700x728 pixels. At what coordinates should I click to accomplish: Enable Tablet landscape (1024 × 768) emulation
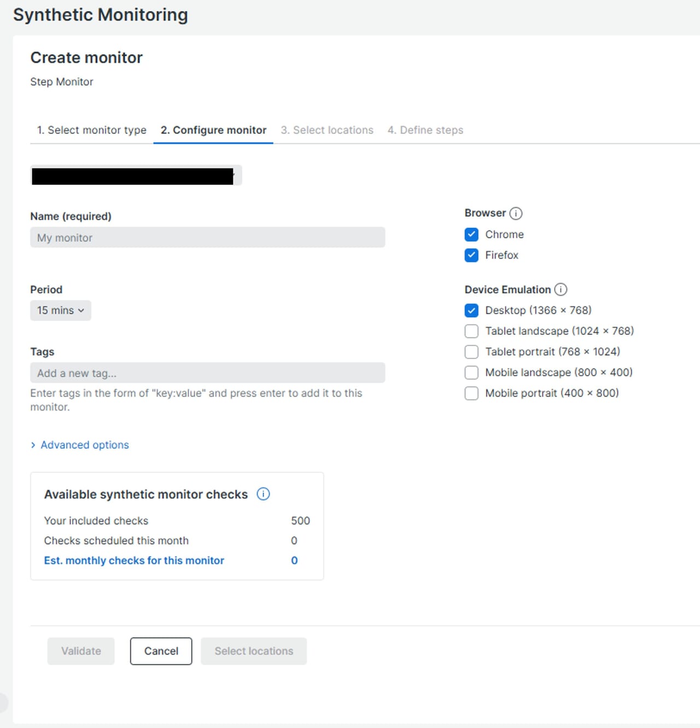[471, 331]
